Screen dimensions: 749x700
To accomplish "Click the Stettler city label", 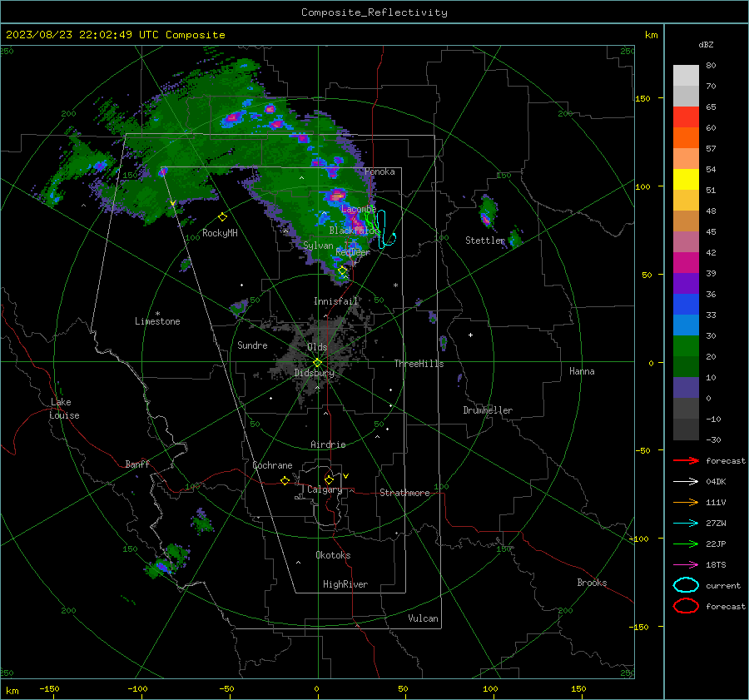I will click(x=485, y=241).
